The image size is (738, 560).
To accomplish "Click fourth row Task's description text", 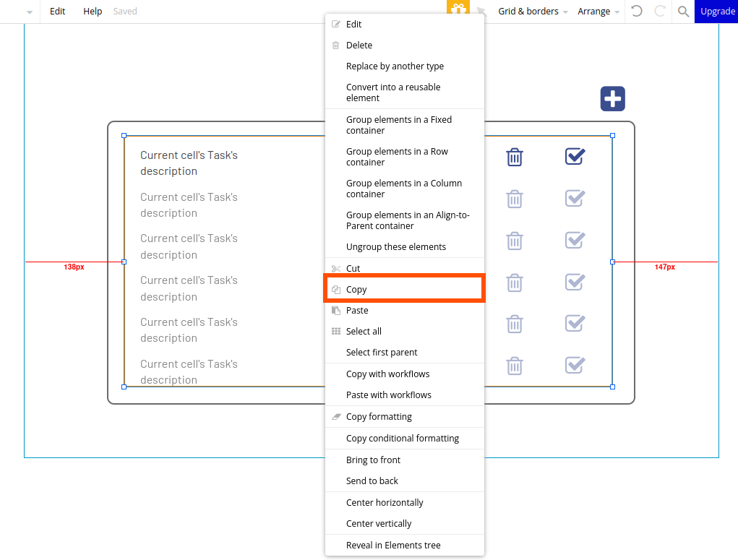I will pos(189,288).
